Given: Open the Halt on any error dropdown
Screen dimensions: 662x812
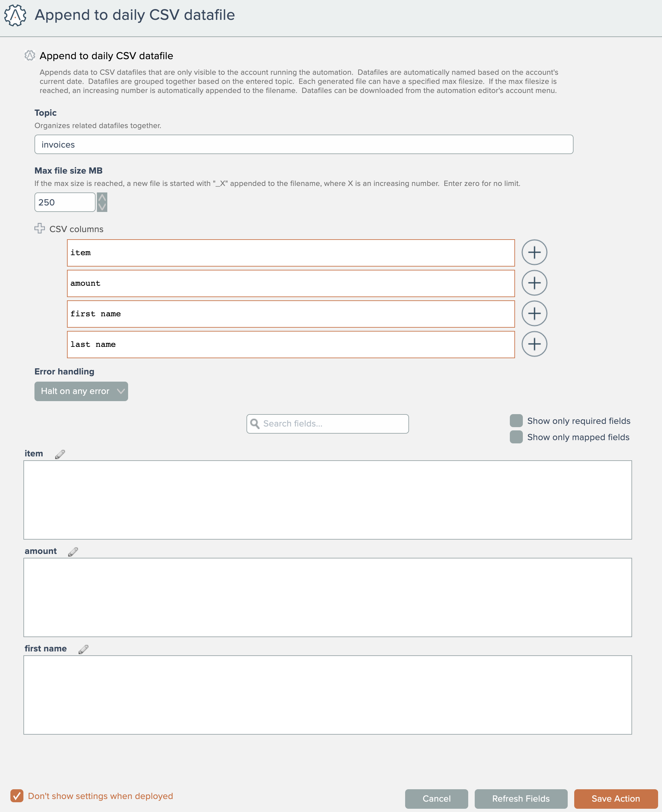Looking at the screenshot, I should (x=81, y=391).
